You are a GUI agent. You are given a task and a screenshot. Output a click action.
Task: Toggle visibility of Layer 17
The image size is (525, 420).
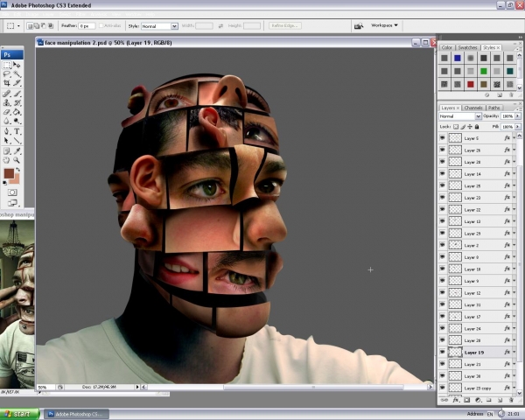443,317
